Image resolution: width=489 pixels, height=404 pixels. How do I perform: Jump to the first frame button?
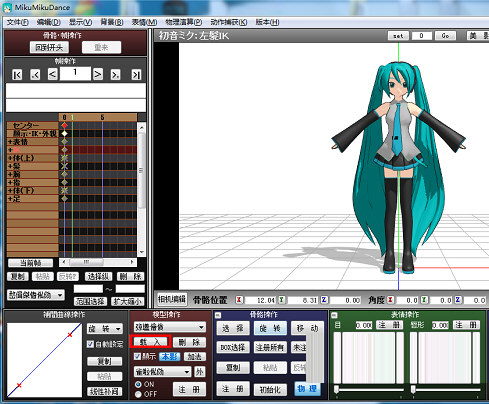tap(17, 74)
